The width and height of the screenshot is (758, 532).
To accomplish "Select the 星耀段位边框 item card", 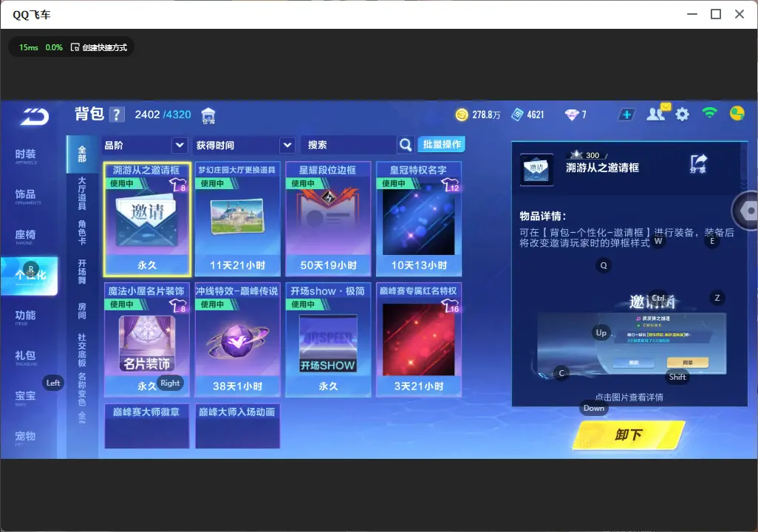I will [x=328, y=219].
